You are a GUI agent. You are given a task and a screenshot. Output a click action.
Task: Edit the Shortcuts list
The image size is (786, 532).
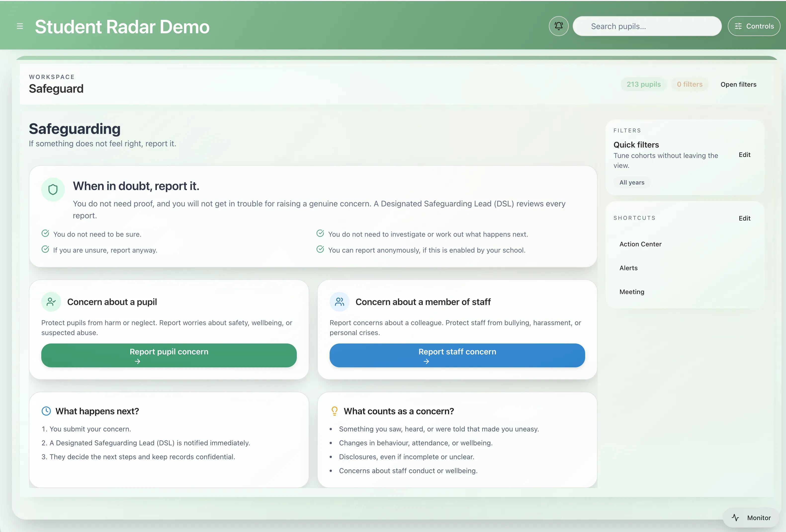click(744, 218)
